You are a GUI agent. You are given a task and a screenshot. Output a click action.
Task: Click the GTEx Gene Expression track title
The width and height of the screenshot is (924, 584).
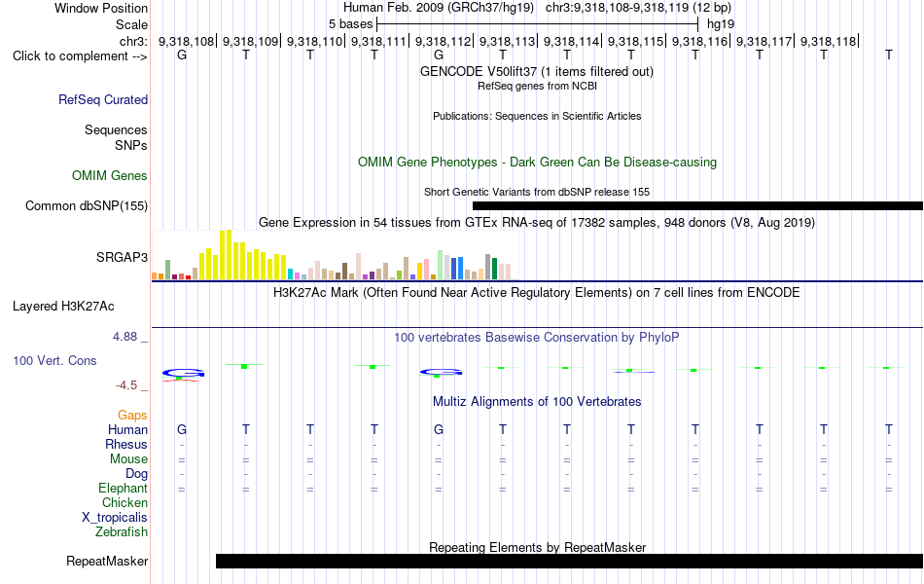click(x=537, y=222)
